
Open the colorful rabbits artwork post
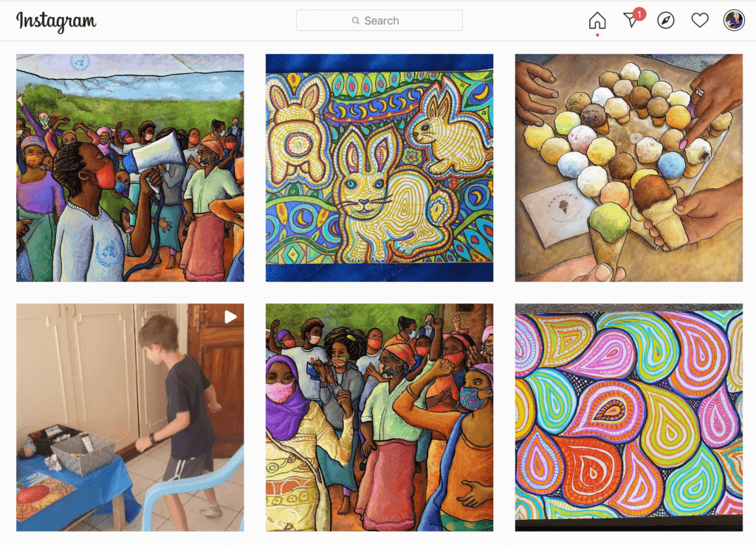(379, 168)
